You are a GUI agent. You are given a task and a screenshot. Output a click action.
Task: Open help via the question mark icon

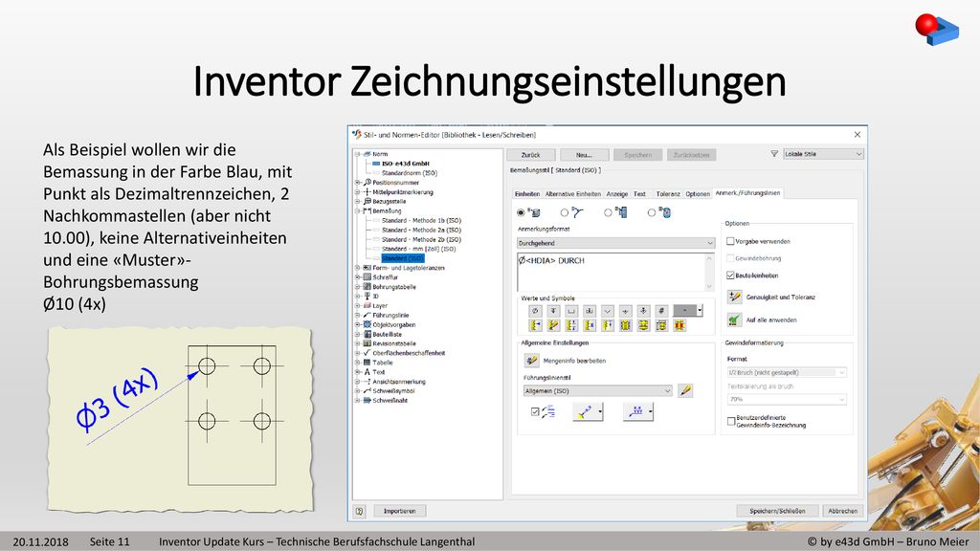tap(360, 511)
